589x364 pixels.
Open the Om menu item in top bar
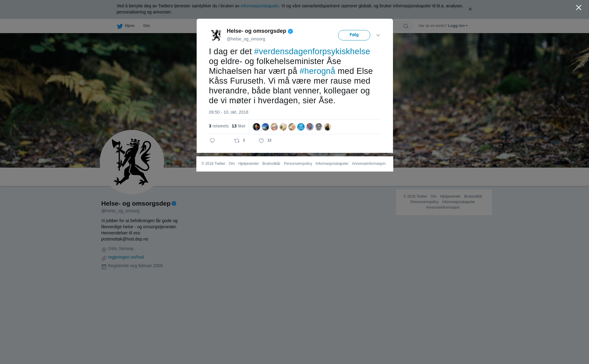pyautogui.click(x=146, y=26)
